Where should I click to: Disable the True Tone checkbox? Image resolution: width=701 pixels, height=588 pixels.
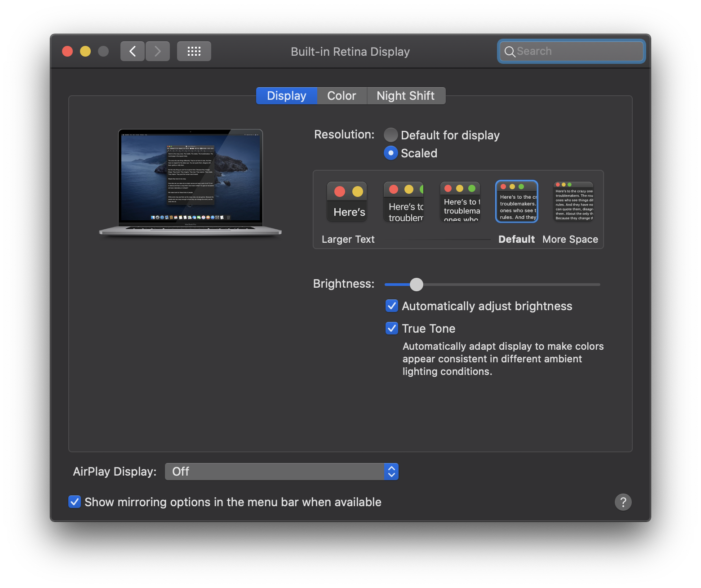click(392, 329)
